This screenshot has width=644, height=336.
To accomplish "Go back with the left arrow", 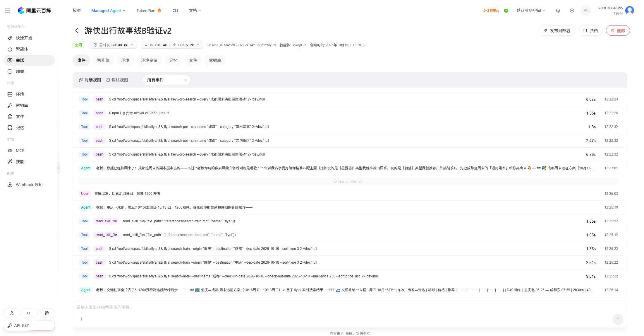I will tap(77, 30).
